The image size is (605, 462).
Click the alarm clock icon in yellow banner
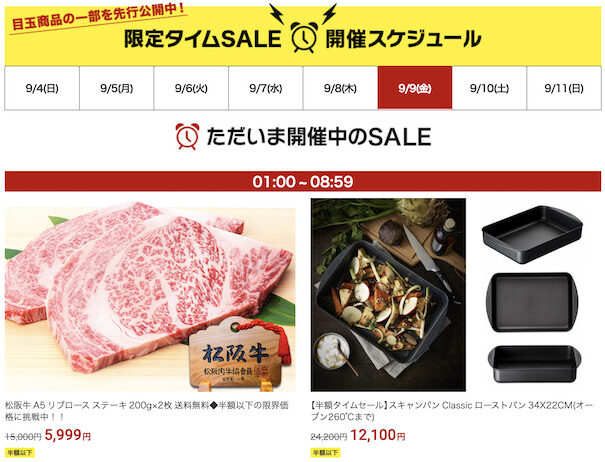(x=304, y=37)
